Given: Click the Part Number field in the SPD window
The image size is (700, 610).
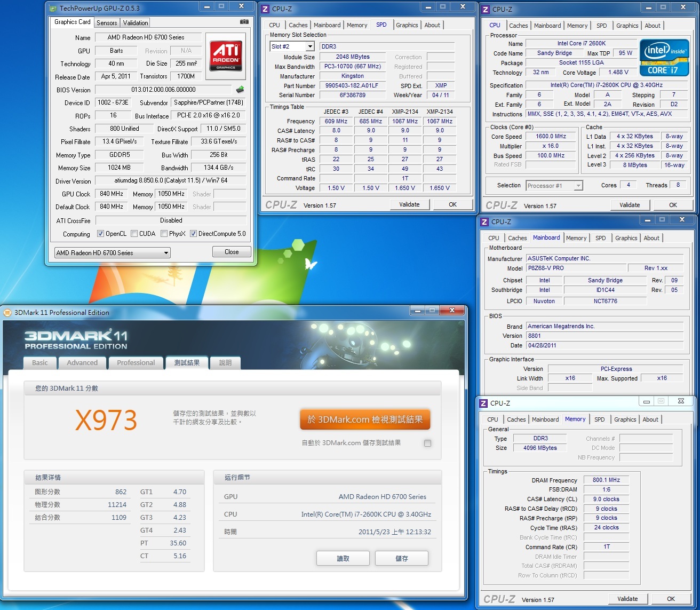Looking at the screenshot, I should [x=352, y=85].
